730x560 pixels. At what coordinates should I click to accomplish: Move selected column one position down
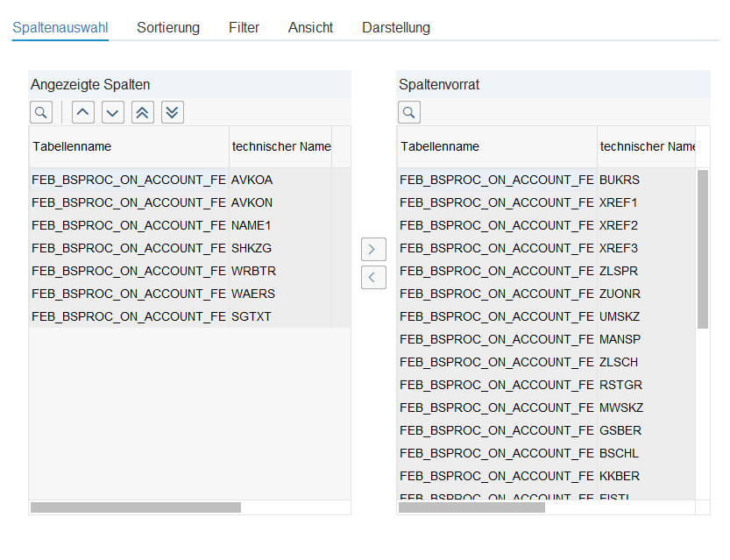113,112
